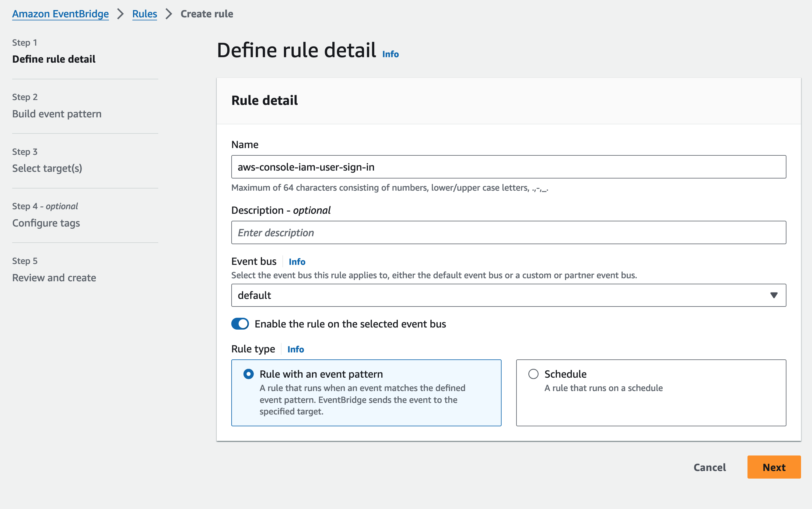Select Rule with an event pattern radio
The image size is (812, 509).
pyautogui.click(x=248, y=374)
